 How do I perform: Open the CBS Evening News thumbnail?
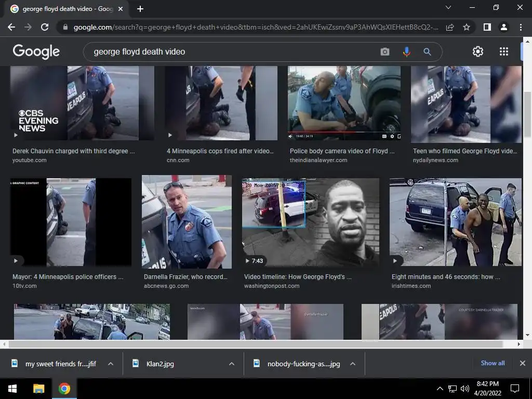click(x=82, y=103)
